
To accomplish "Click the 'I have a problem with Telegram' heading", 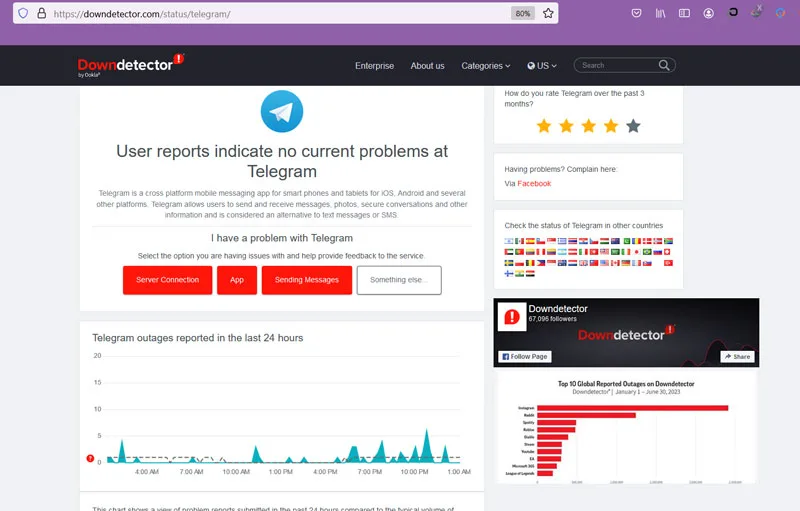I will tap(282, 238).
